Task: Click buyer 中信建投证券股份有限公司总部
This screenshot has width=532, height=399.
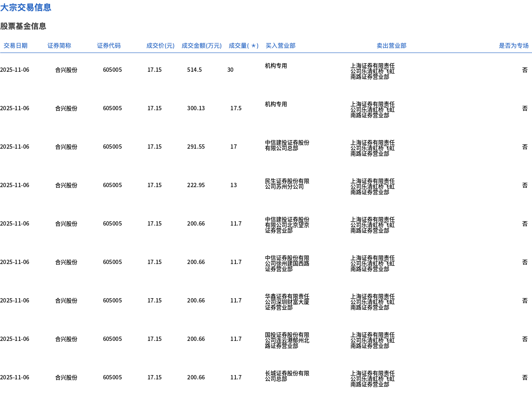Action: point(287,145)
